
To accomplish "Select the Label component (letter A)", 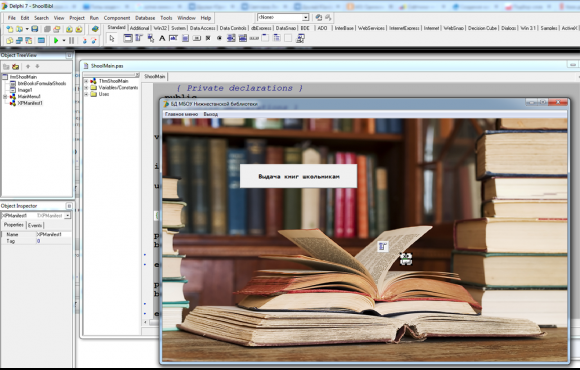I will click(162, 38).
